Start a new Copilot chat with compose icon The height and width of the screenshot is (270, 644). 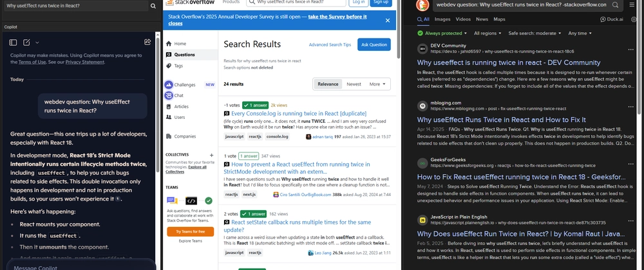click(x=26, y=42)
